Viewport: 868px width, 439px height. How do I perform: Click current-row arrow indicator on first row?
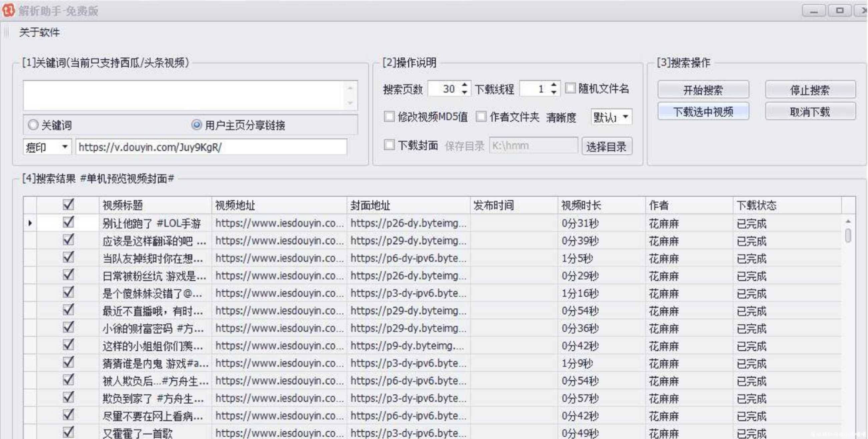point(30,223)
